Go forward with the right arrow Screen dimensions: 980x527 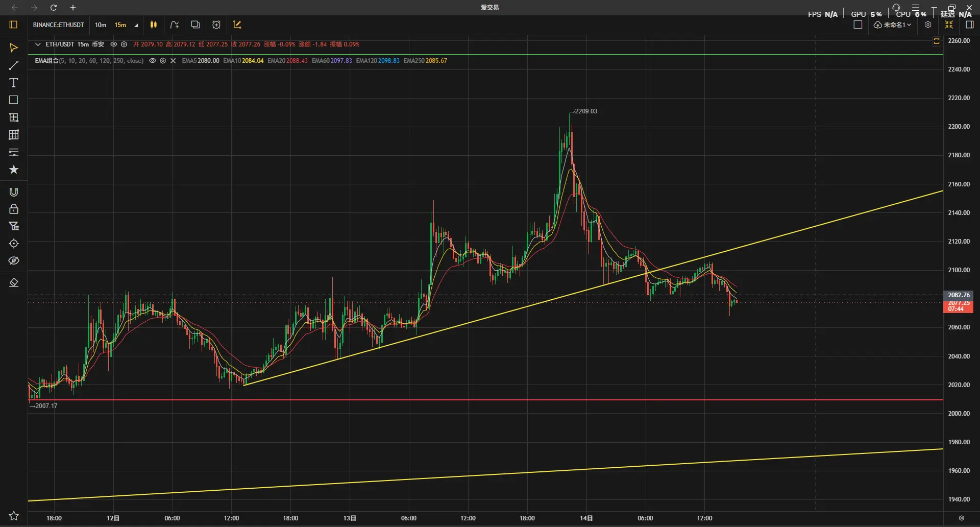[x=34, y=8]
